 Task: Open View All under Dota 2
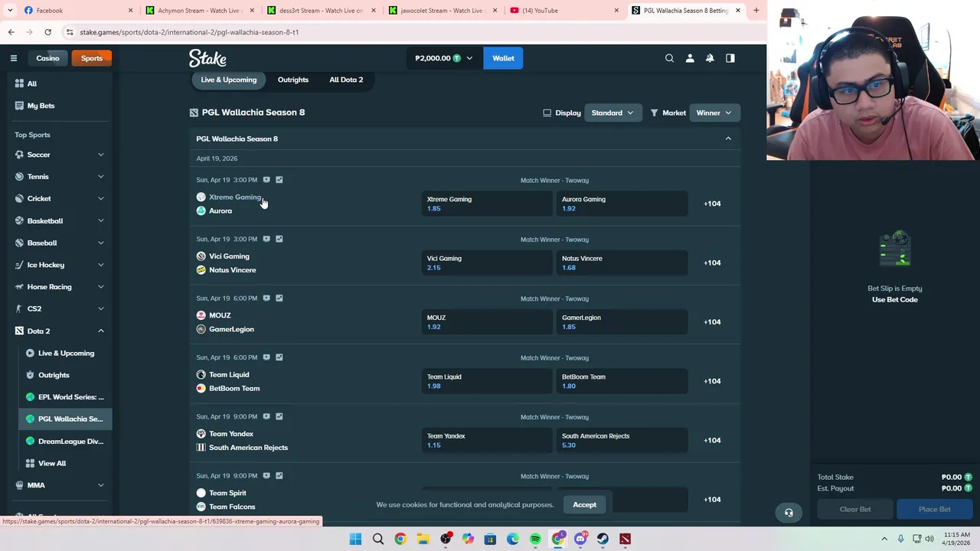pyautogui.click(x=52, y=463)
